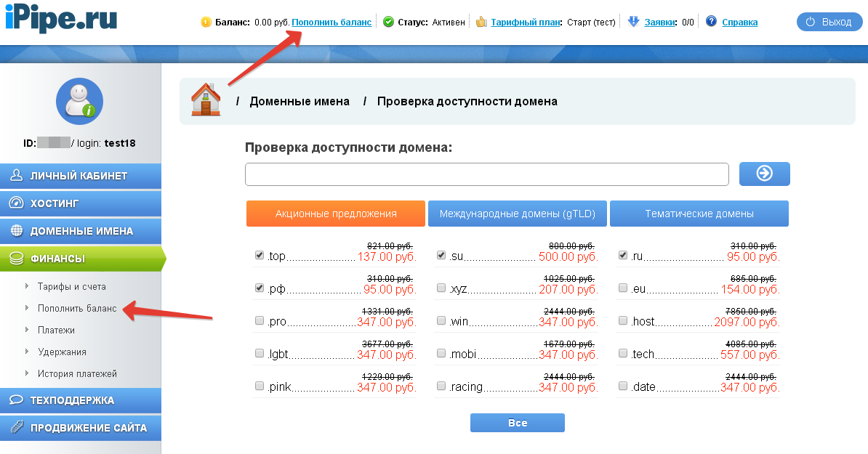Viewport: 868px width, 454px height.
Task: Click the help question mark icon
Action: (x=711, y=22)
